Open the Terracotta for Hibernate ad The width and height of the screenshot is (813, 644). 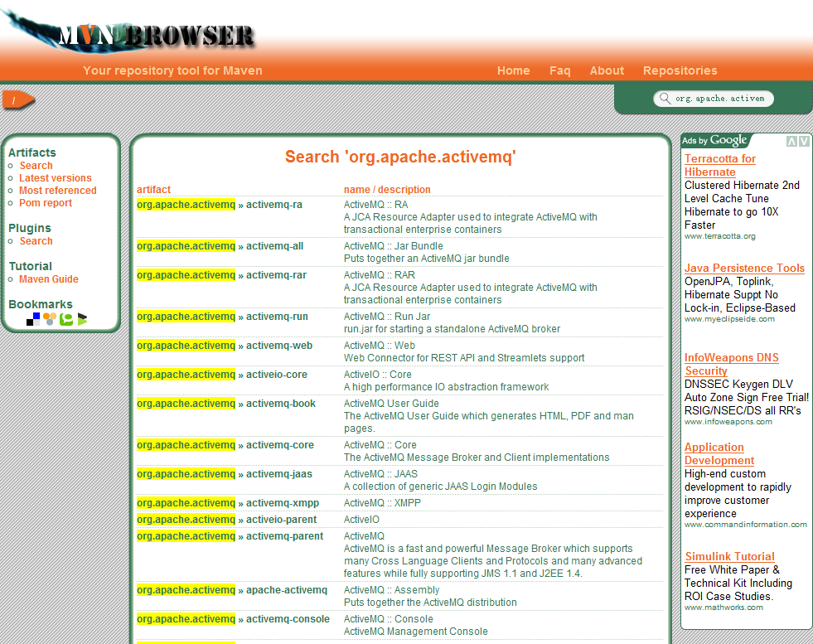(719, 166)
